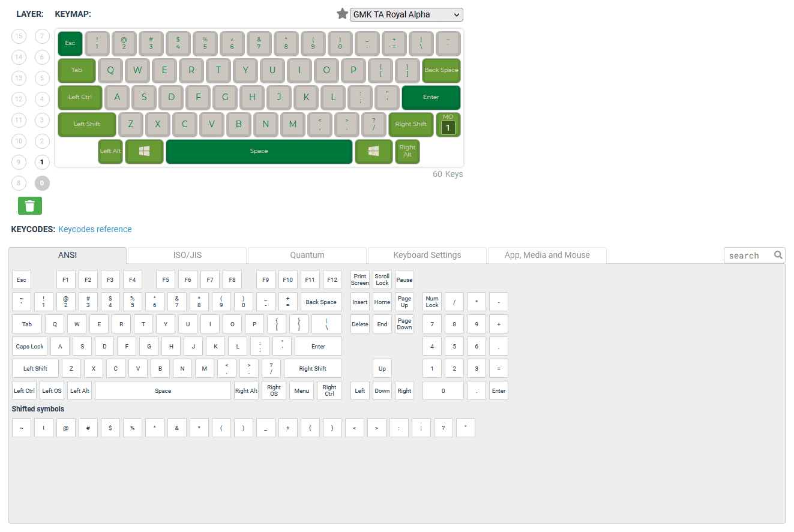Screen dimensions: 794x532
Task: Pick the End keycode
Action: click(382, 324)
